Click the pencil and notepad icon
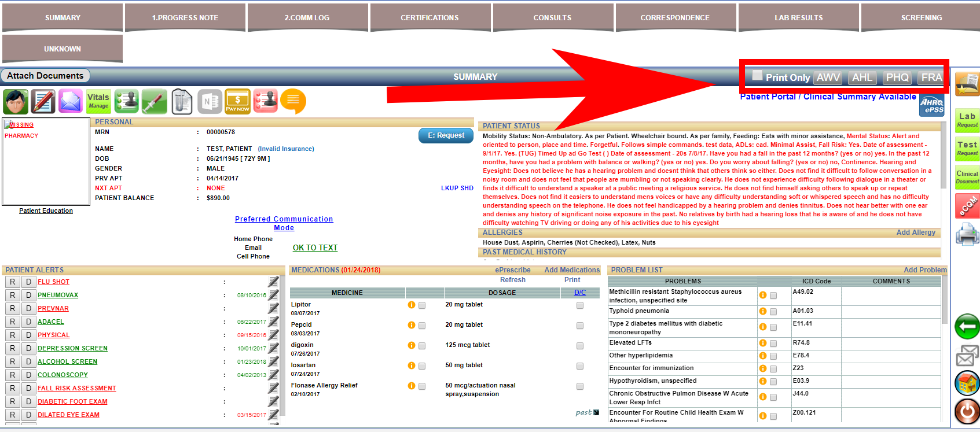Viewport: 980px width, 432px height. 43,101
